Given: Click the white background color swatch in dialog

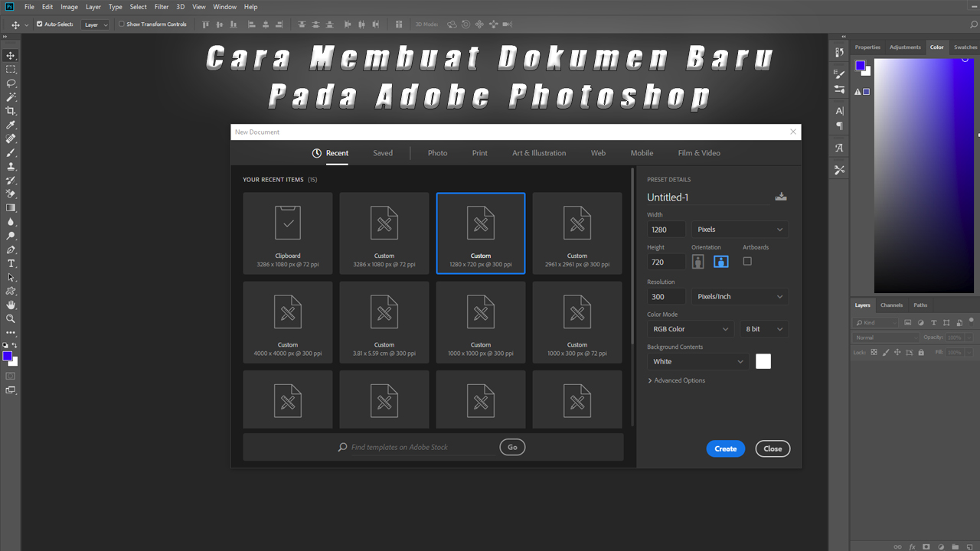Looking at the screenshot, I should point(763,362).
